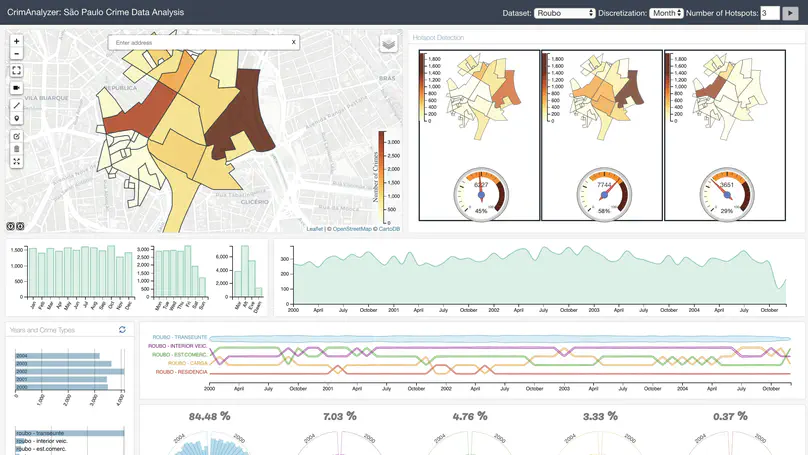
Task: Click the fit-to-bounds collapse arrows icon
Action: pos(16,162)
